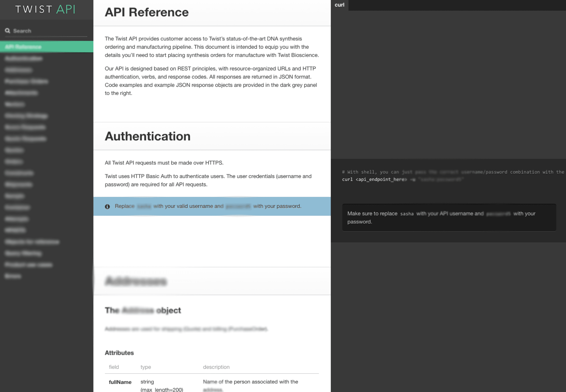Click the info icon in the blue notice banner
This screenshot has width=566, height=392.
click(107, 206)
